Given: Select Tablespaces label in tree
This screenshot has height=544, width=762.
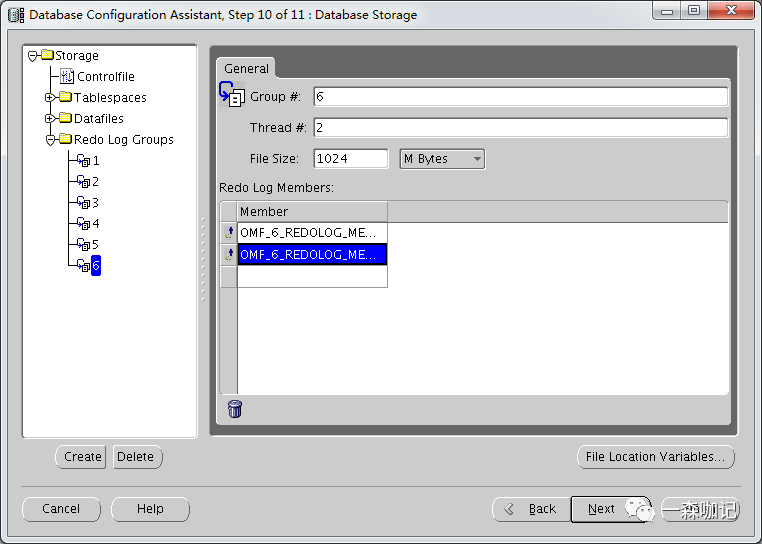Looking at the screenshot, I should tap(110, 98).
